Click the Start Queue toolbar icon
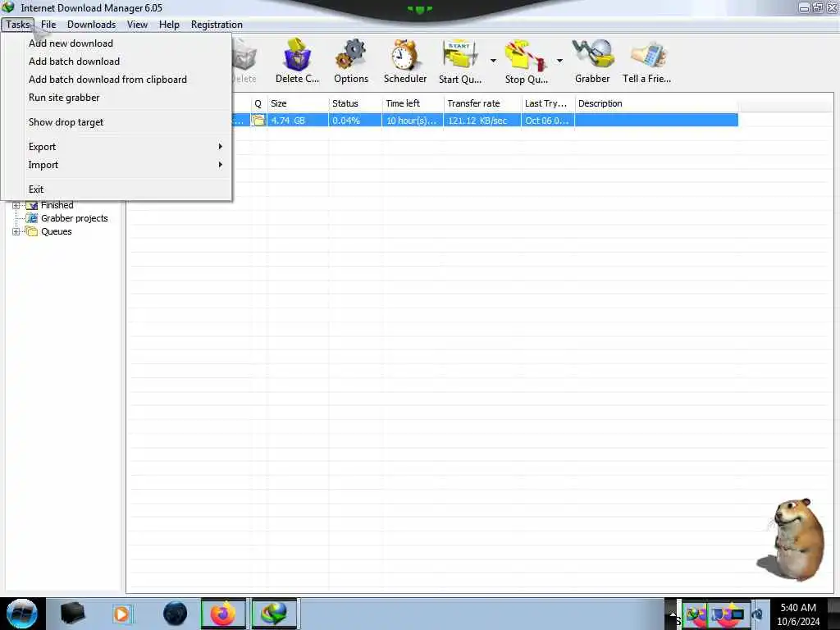 pyautogui.click(x=459, y=54)
